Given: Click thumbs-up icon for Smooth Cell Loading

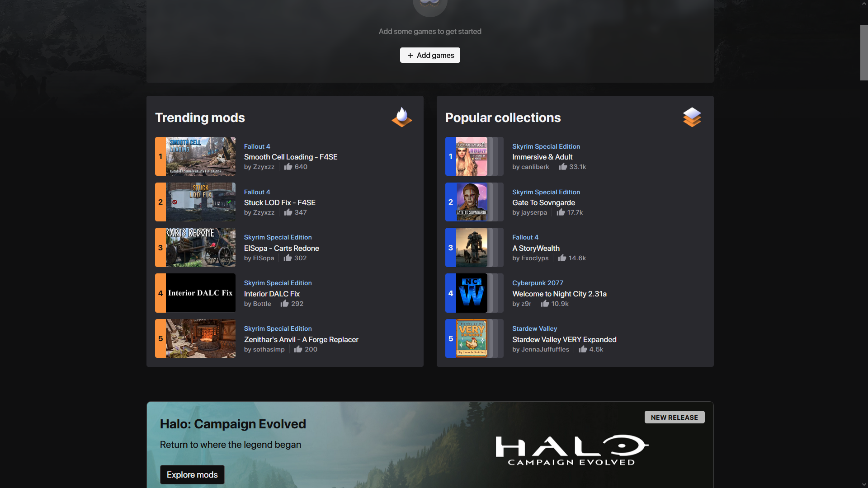Looking at the screenshot, I should click(x=288, y=167).
